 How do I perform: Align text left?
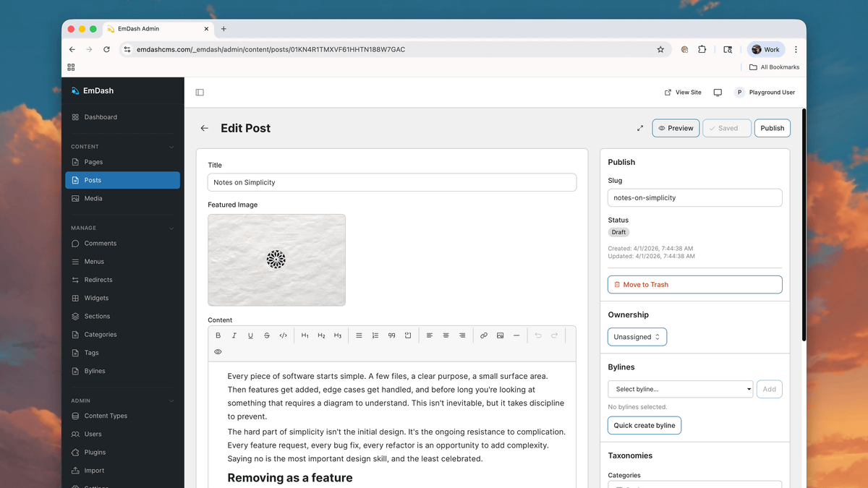(430, 335)
